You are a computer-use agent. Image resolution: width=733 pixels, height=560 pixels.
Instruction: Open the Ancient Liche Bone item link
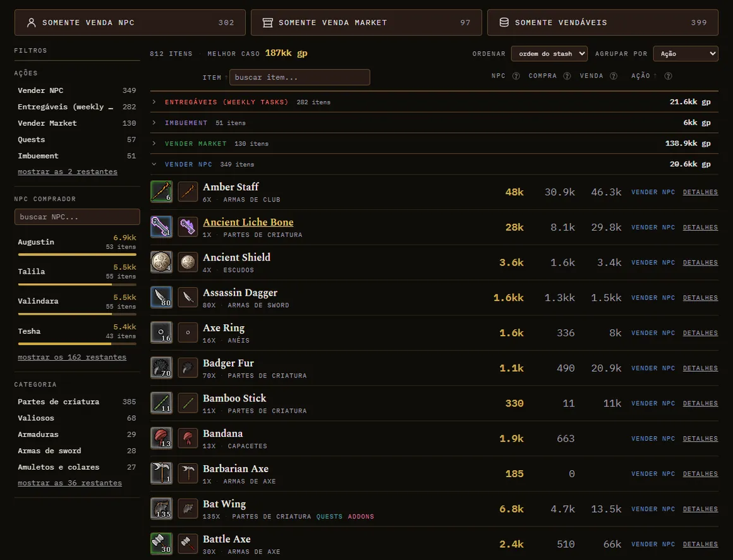click(x=248, y=222)
